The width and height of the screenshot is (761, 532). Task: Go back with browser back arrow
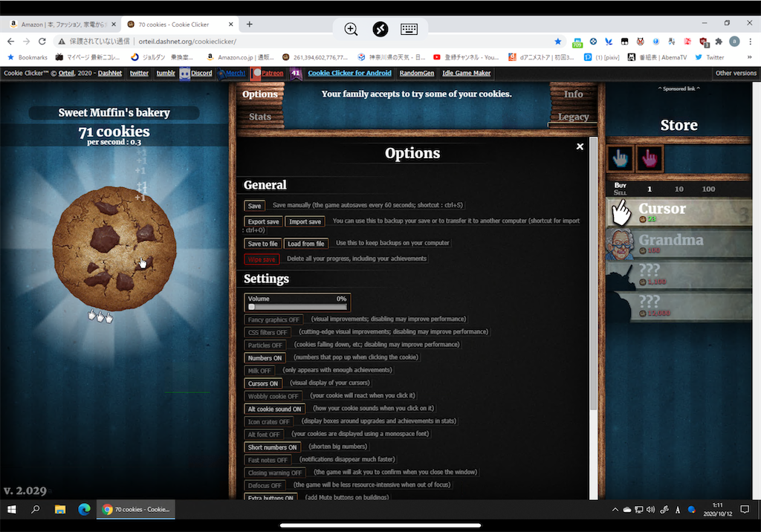(10, 42)
